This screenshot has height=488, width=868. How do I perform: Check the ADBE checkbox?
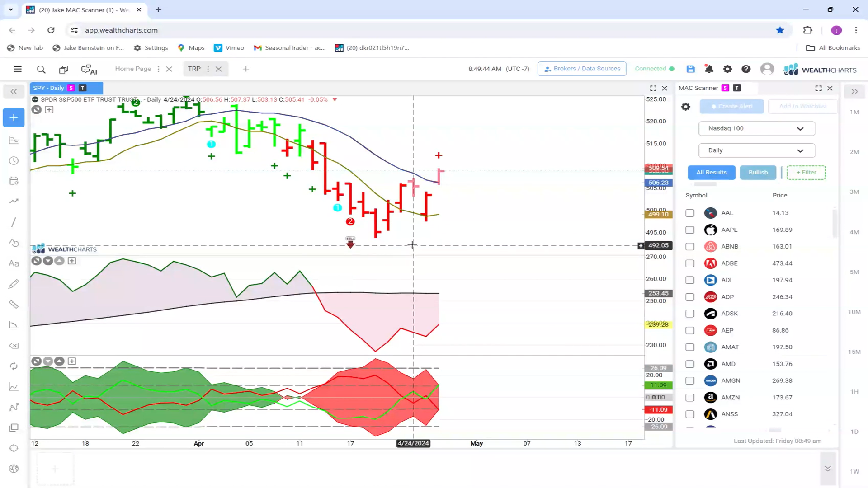coord(690,263)
